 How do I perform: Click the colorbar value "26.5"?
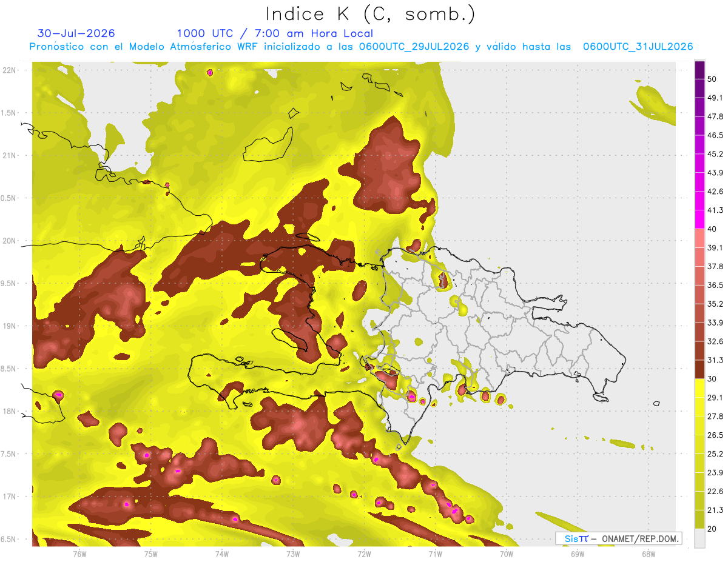point(715,435)
